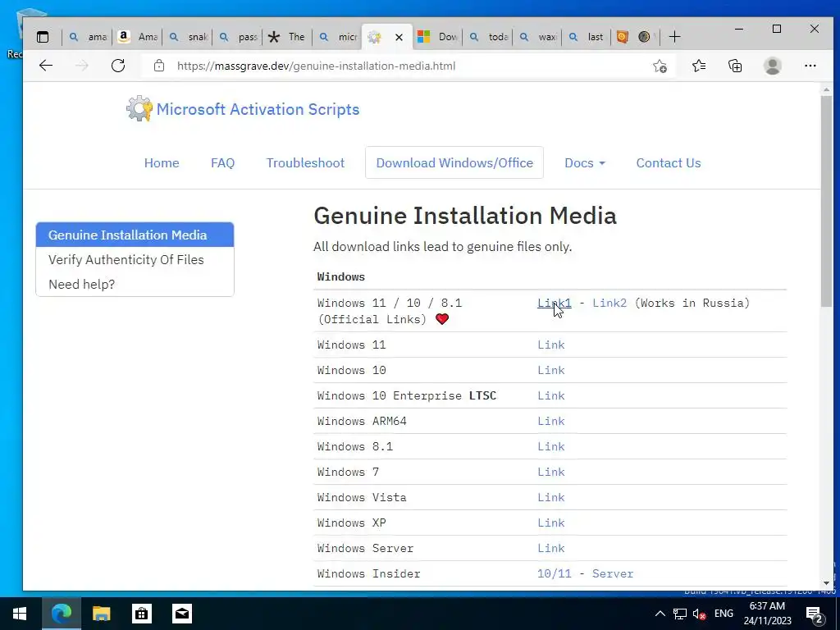The width and height of the screenshot is (840, 630).
Task: Switch to the 'pass' search tab
Action: pos(238,37)
